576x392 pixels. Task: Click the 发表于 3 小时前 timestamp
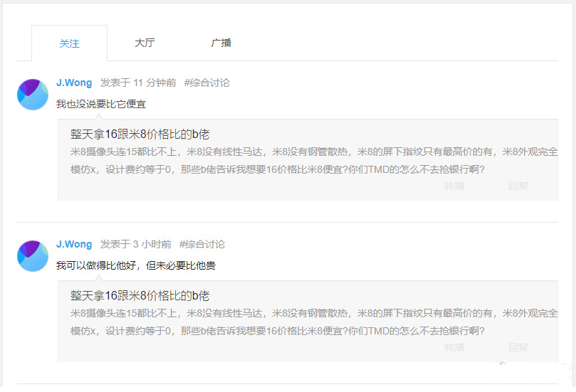tap(135, 245)
